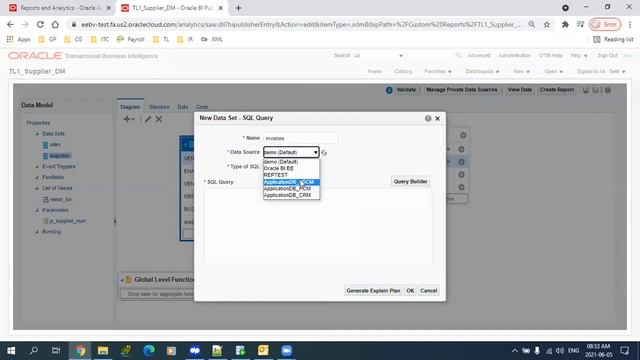
Task: Click inside the SQL Query text area
Action: coord(318,225)
